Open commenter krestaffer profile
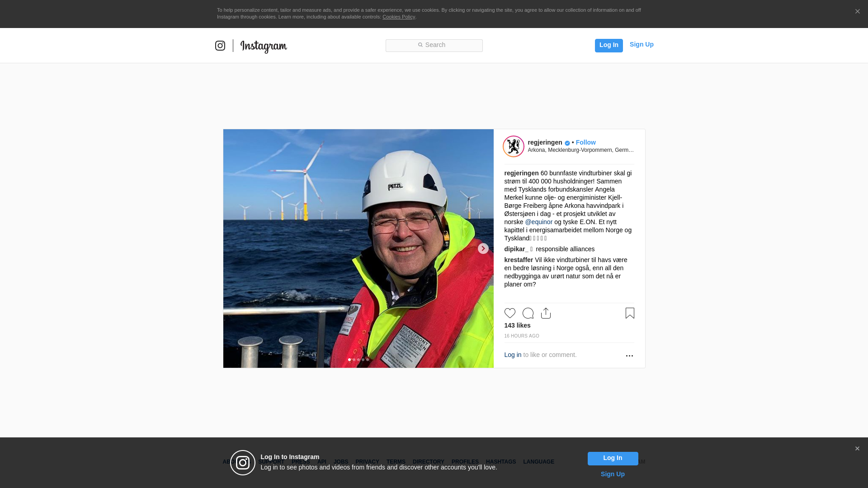Viewport: 868px width, 488px height. pyautogui.click(x=519, y=260)
